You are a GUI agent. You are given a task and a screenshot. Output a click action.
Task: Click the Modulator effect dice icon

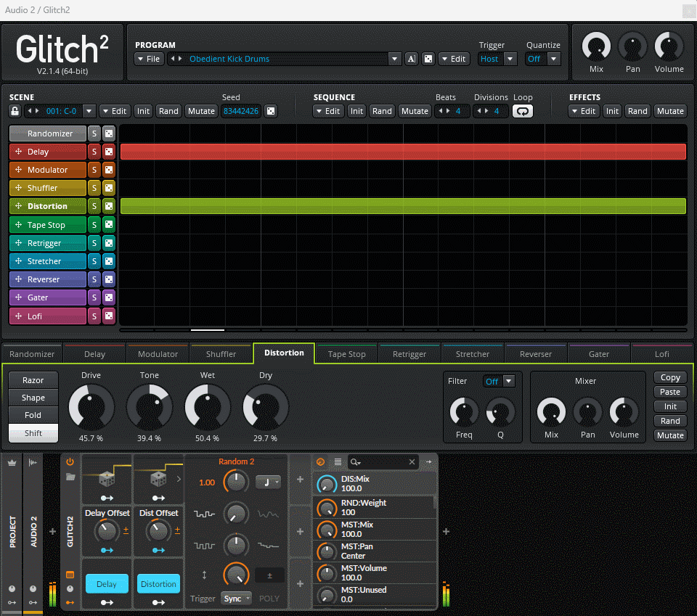108,170
